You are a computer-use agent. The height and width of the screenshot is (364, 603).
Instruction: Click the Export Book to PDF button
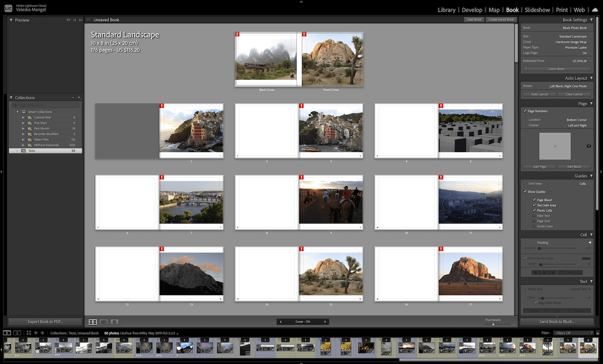[x=45, y=321]
